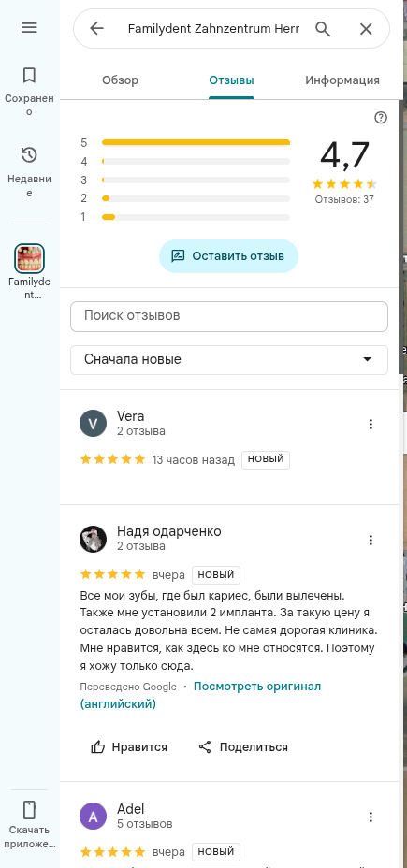407x868 pixels.
Task: Open the more options menu for Adel's review
Action: tap(371, 817)
